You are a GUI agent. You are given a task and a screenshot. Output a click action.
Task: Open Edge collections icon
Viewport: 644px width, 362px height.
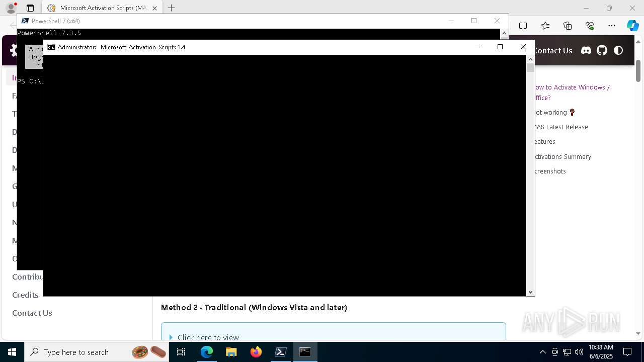click(568, 26)
